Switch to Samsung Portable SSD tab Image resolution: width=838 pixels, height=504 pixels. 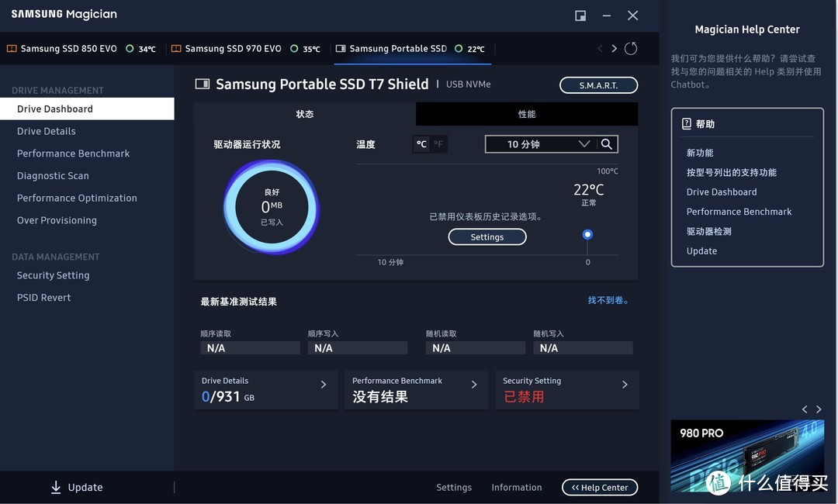[x=412, y=49]
